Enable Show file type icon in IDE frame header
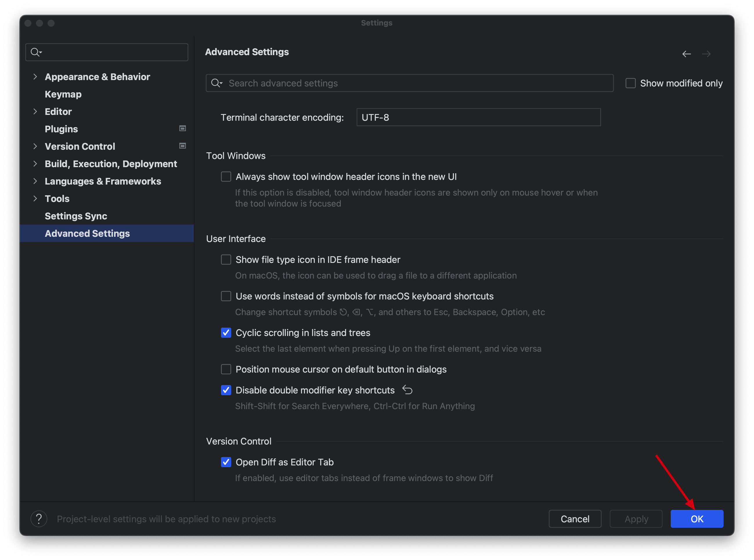This screenshot has height=560, width=754. point(226,260)
